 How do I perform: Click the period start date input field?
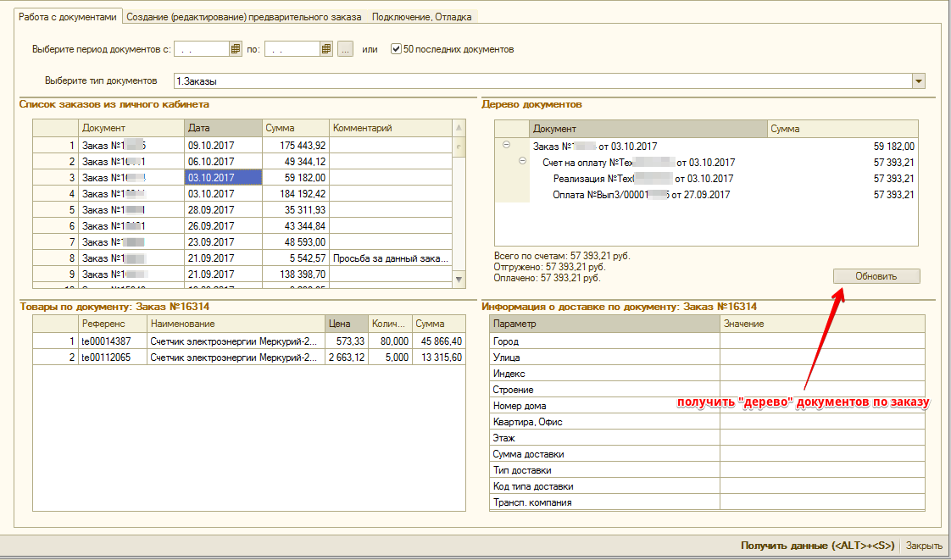(x=201, y=49)
